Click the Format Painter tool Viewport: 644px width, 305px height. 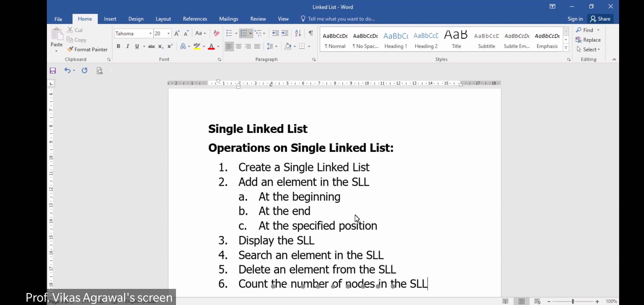[88, 49]
